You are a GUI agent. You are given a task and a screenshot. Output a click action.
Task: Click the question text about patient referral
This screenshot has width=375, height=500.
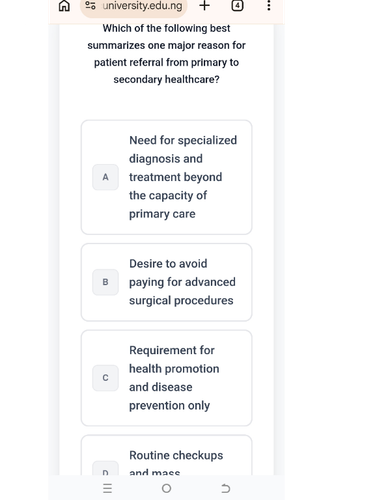166,54
